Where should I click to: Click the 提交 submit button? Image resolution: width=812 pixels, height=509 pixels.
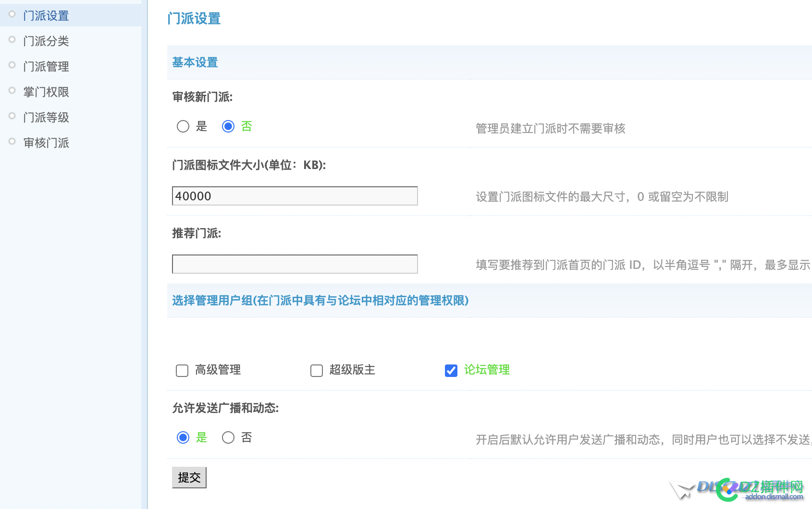189,477
